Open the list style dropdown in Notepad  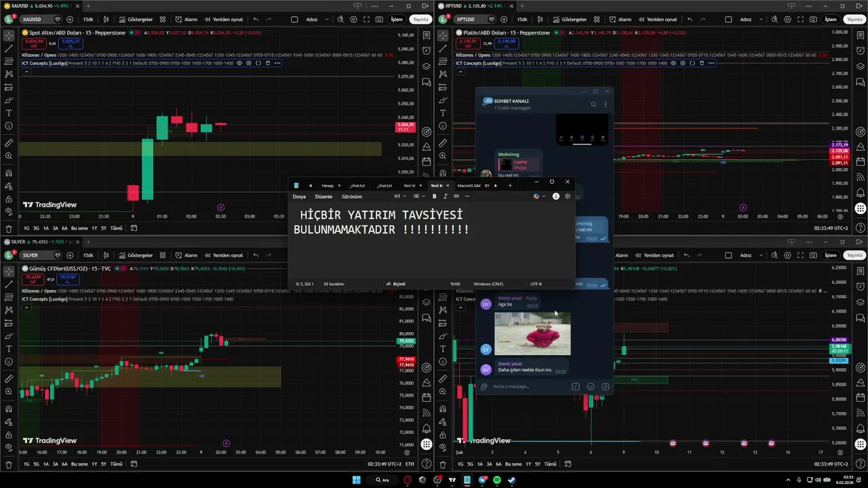(418, 197)
